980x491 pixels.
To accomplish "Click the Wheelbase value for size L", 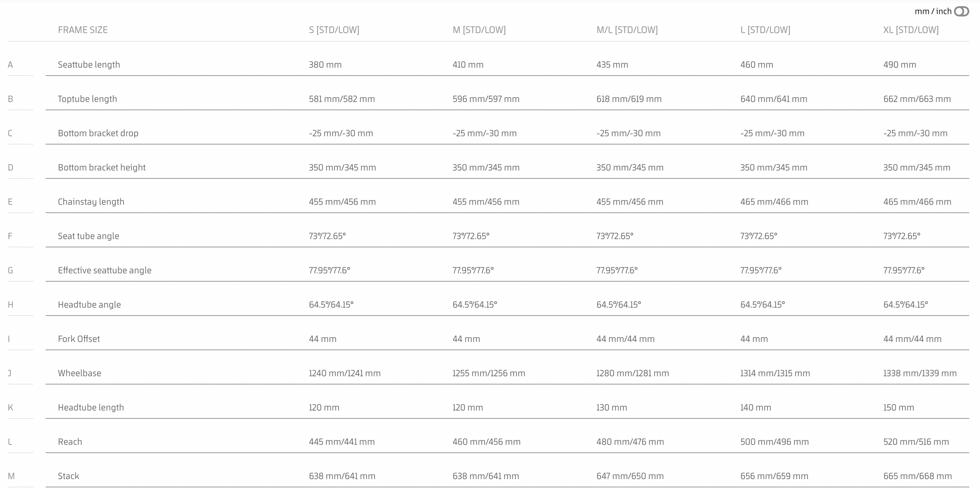I will [775, 373].
